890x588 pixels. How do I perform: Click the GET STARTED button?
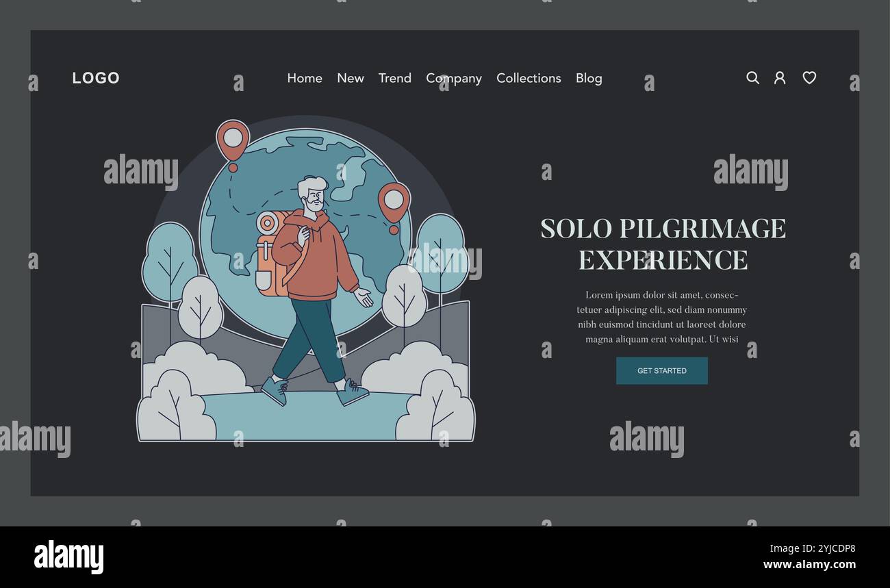coord(662,370)
